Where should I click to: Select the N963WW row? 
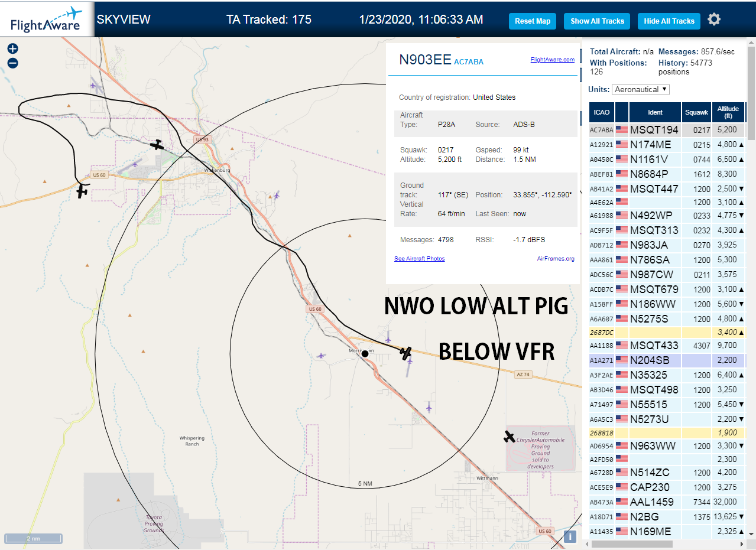[667, 446]
